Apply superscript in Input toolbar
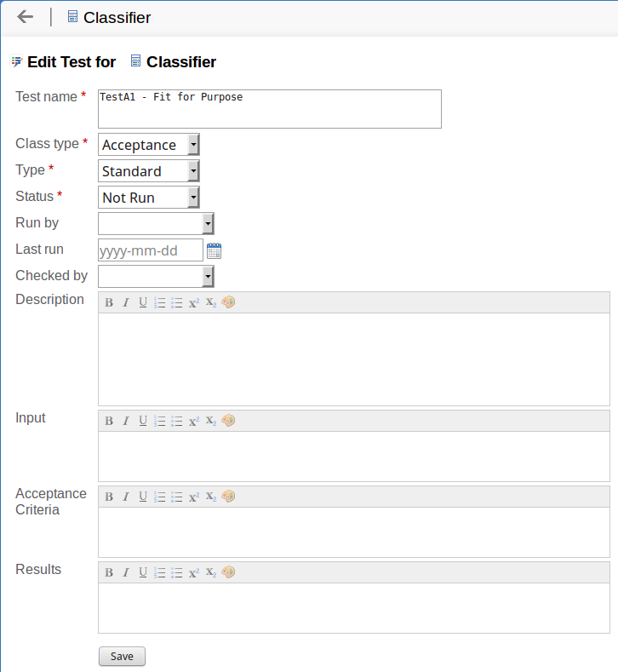Screen dimensions: 618x672 click(194, 421)
